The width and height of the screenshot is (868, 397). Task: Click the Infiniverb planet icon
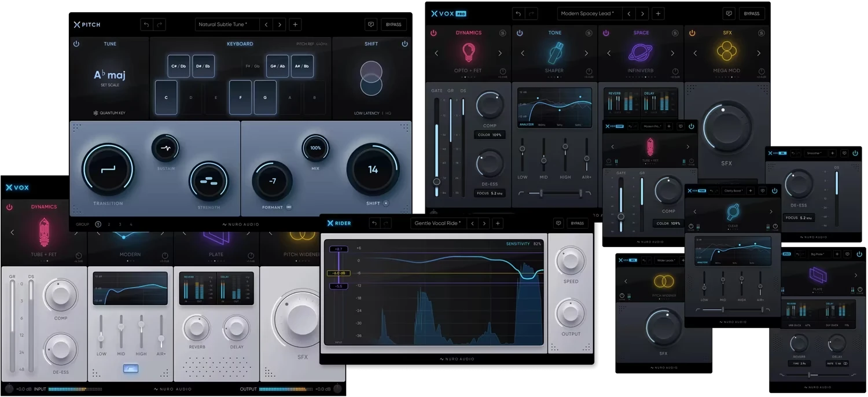[641, 53]
